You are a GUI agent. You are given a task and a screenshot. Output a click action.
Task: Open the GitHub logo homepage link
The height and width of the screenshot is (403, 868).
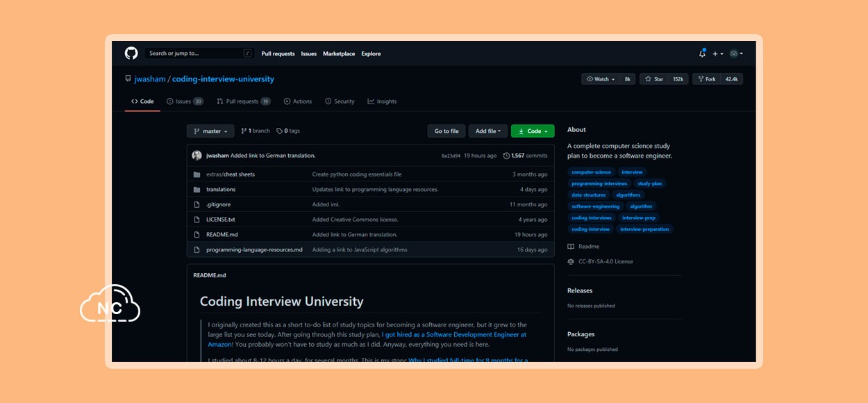click(x=131, y=54)
